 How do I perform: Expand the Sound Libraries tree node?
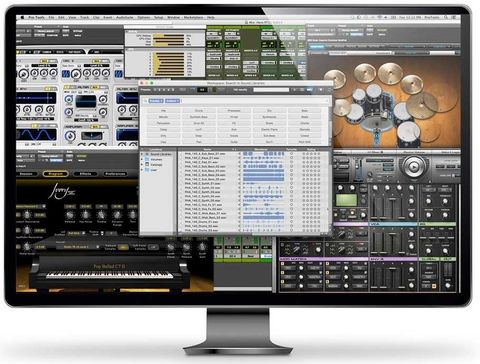(x=142, y=154)
